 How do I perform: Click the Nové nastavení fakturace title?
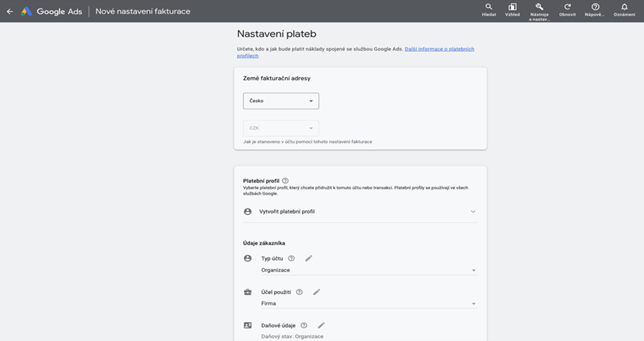(x=143, y=11)
